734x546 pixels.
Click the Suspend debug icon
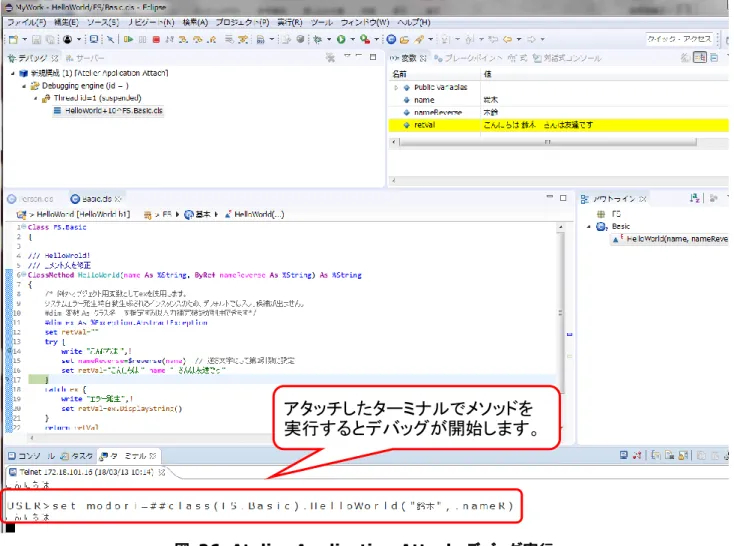(x=142, y=40)
